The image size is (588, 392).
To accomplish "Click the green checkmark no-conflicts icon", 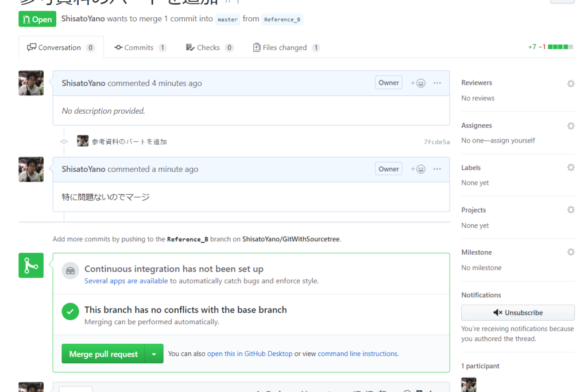I will click(71, 312).
